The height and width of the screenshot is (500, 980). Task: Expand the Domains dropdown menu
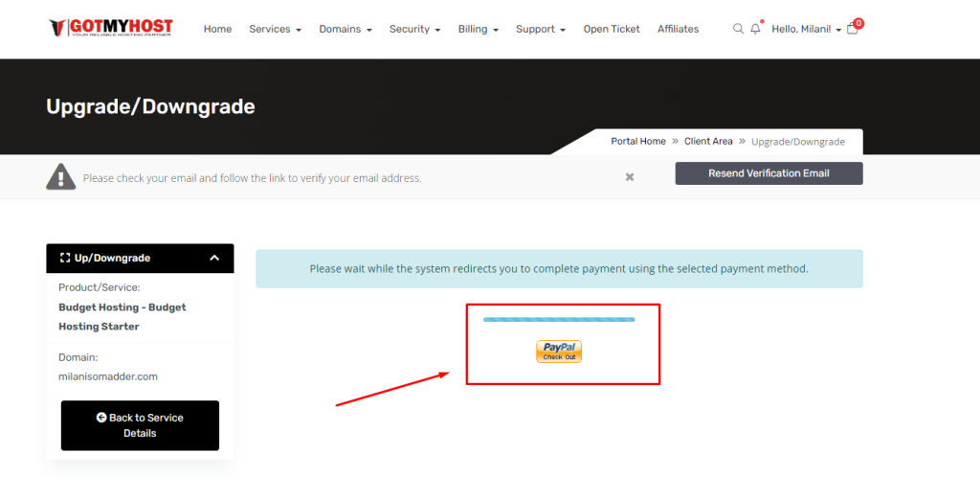click(345, 29)
